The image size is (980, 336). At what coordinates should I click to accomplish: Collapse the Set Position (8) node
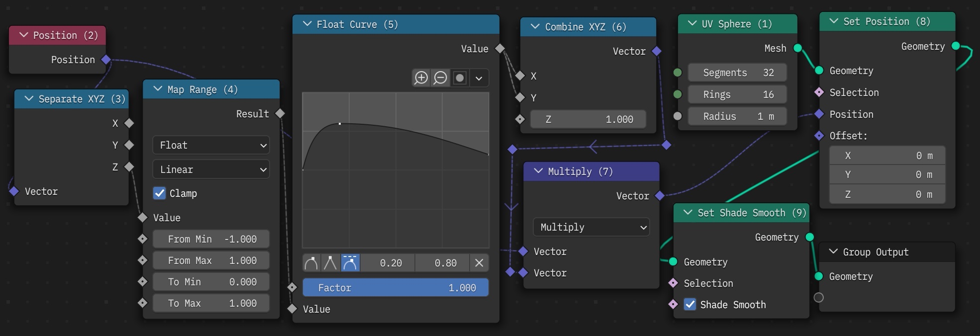click(x=834, y=21)
